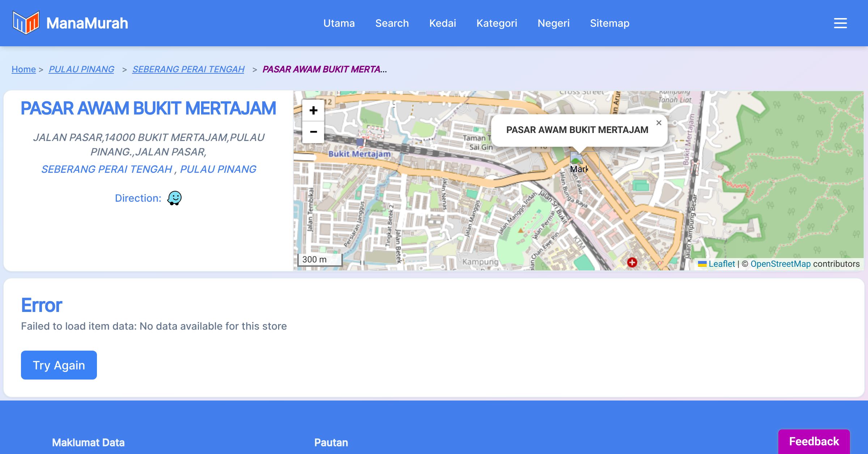Click the ManaMurah logo icon
This screenshot has height=454, width=868.
tap(26, 23)
